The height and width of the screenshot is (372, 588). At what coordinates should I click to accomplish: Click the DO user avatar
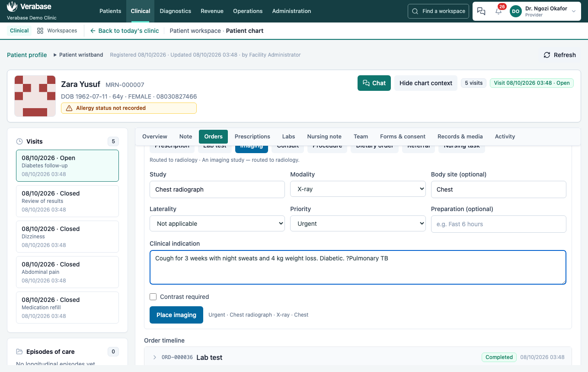click(x=516, y=11)
